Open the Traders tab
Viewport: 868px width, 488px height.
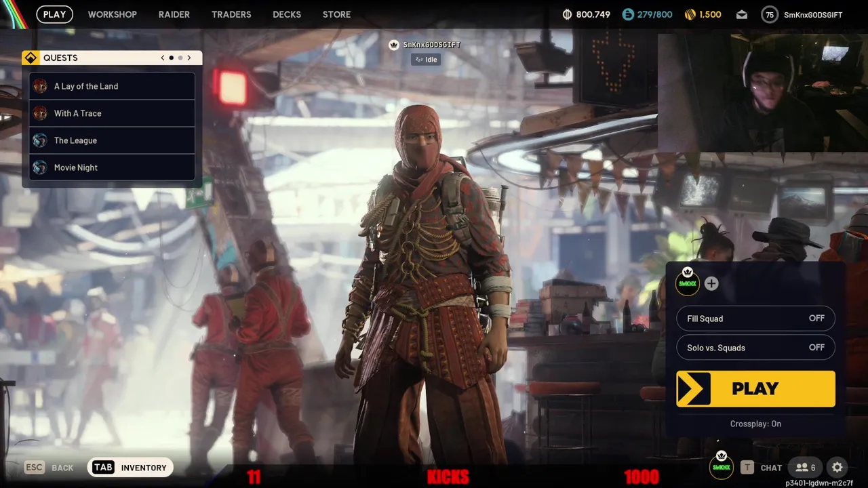click(x=231, y=14)
